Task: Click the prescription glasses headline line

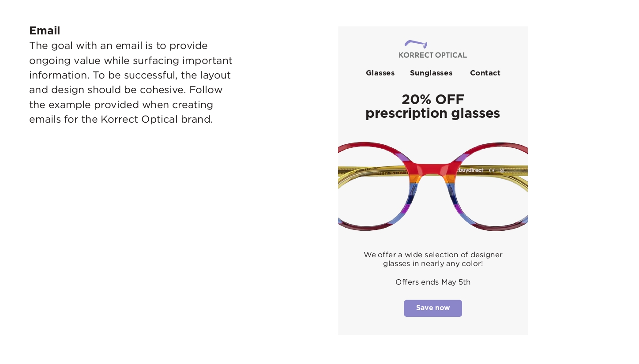Action: (x=432, y=113)
